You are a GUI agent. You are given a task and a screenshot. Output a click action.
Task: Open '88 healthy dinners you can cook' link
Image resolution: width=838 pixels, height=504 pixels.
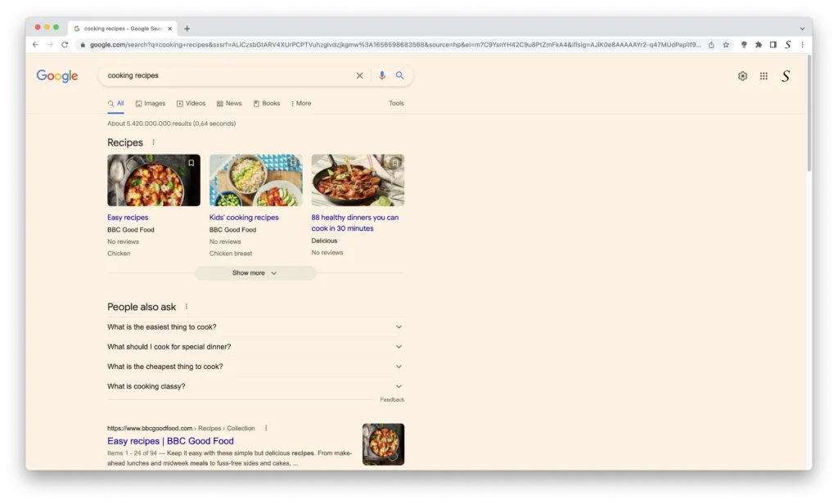click(x=355, y=223)
